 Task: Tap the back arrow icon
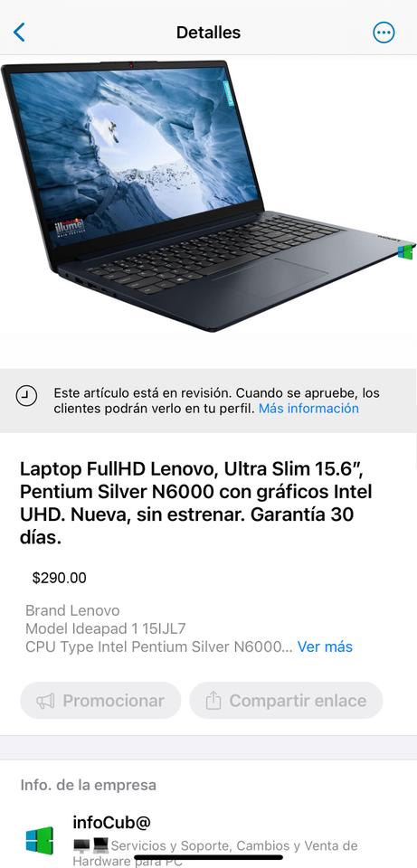19,33
